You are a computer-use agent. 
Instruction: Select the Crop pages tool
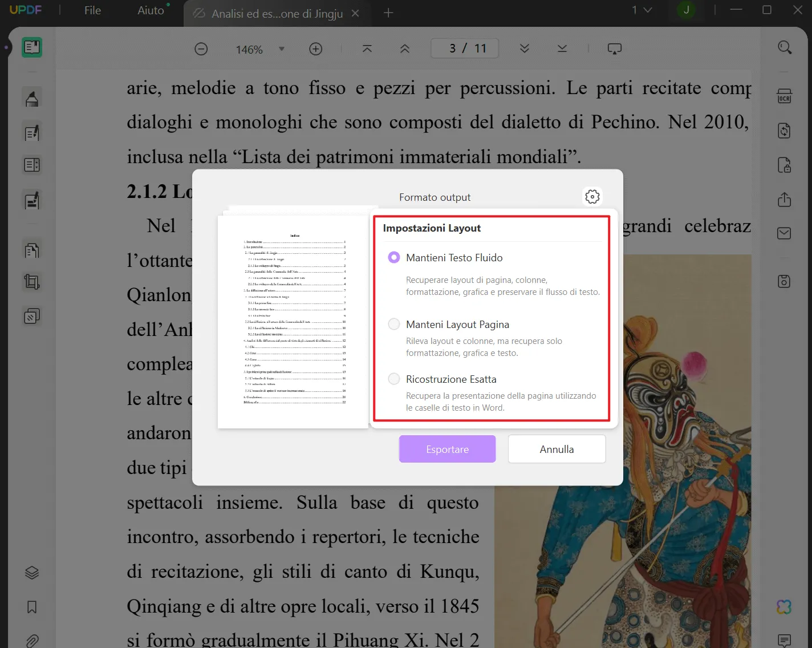pyautogui.click(x=31, y=281)
